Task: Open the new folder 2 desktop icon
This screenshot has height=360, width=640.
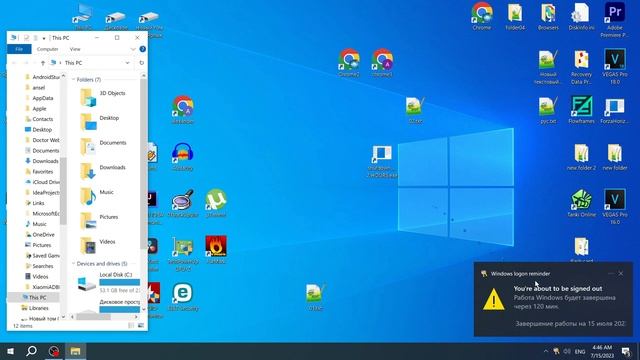Action: [x=581, y=156]
